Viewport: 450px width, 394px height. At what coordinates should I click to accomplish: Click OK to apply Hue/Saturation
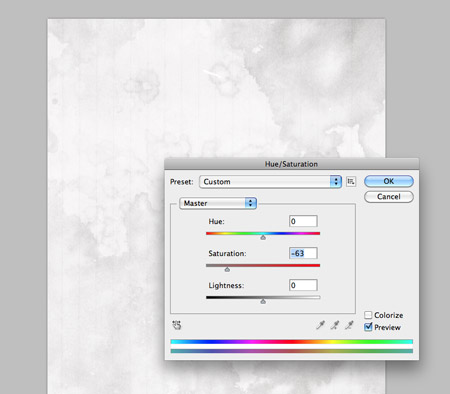tap(389, 181)
